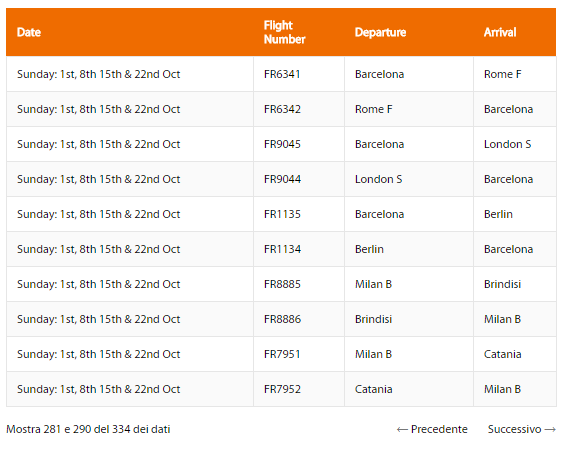Click flight FR7952 from Catania
The height and width of the screenshot is (460, 569).
pyautogui.click(x=282, y=389)
